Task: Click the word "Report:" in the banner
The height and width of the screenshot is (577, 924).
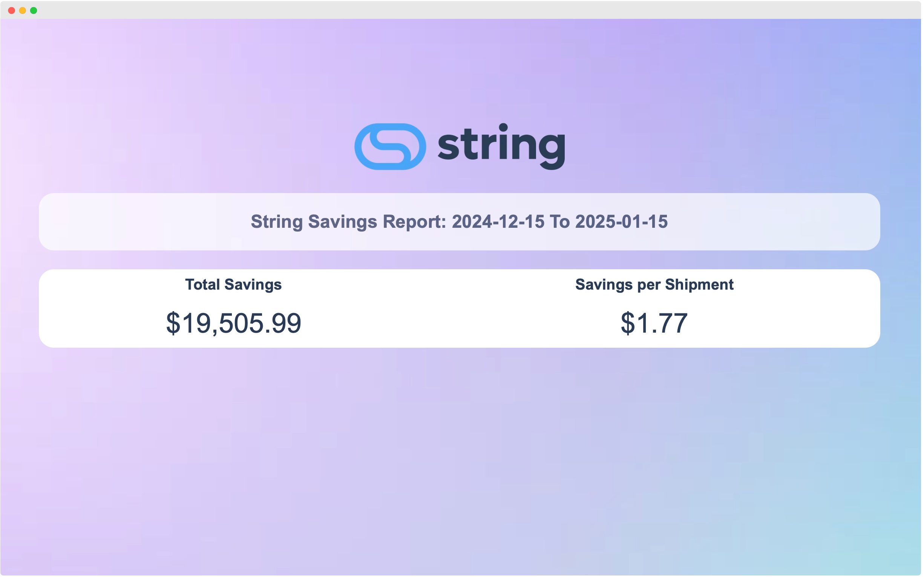Action: click(x=414, y=222)
